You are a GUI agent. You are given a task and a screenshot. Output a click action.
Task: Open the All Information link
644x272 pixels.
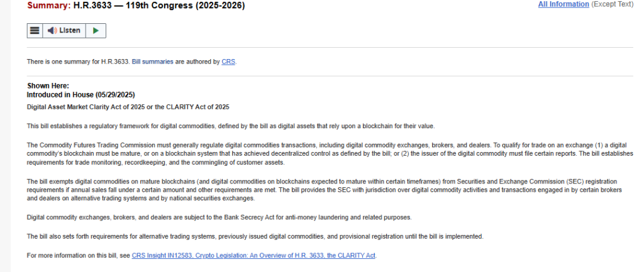[x=563, y=4]
